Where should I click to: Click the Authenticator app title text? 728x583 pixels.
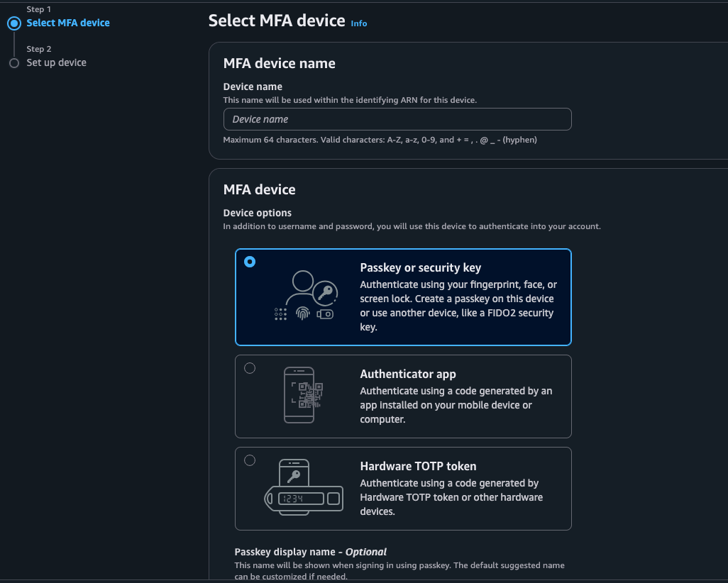[408, 374]
